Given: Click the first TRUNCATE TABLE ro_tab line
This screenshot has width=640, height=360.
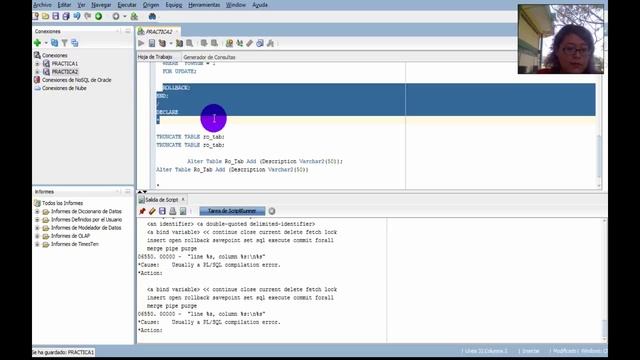Looking at the screenshot, I should click(191, 137).
